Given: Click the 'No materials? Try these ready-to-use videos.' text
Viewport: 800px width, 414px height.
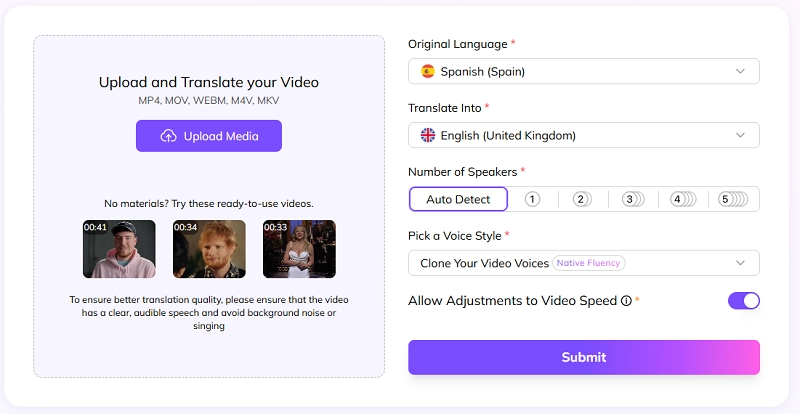Looking at the screenshot, I should click(x=209, y=204).
